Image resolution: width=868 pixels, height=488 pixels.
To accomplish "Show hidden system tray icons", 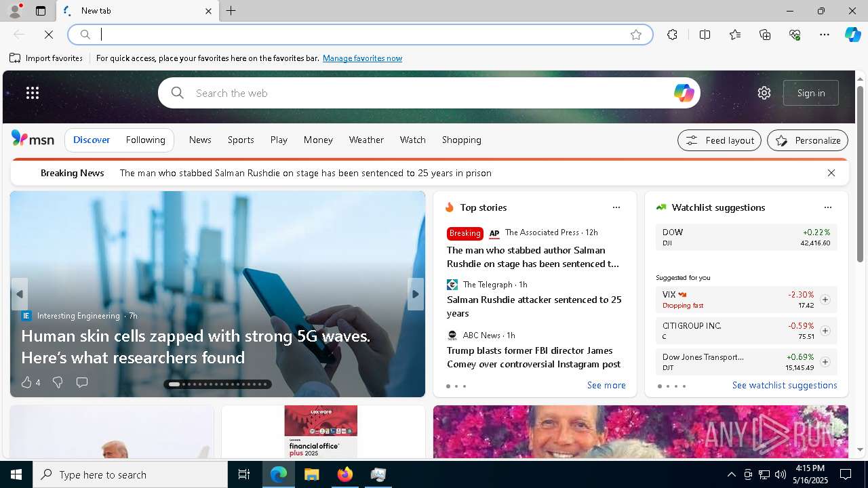I will (731, 474).
